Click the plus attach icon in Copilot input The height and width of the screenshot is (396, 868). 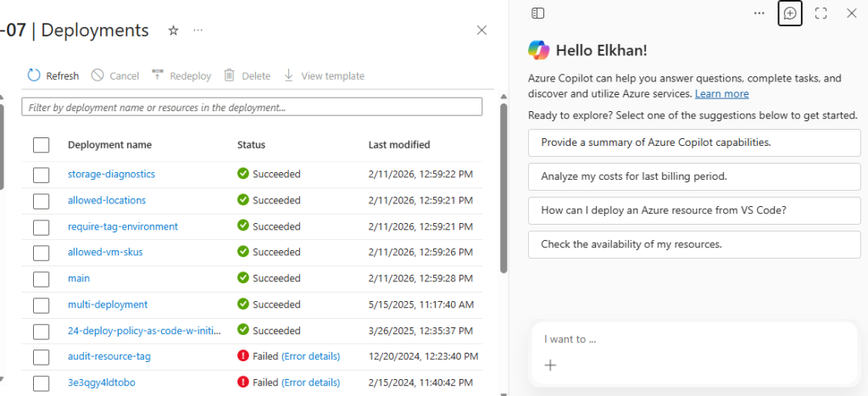550,365
